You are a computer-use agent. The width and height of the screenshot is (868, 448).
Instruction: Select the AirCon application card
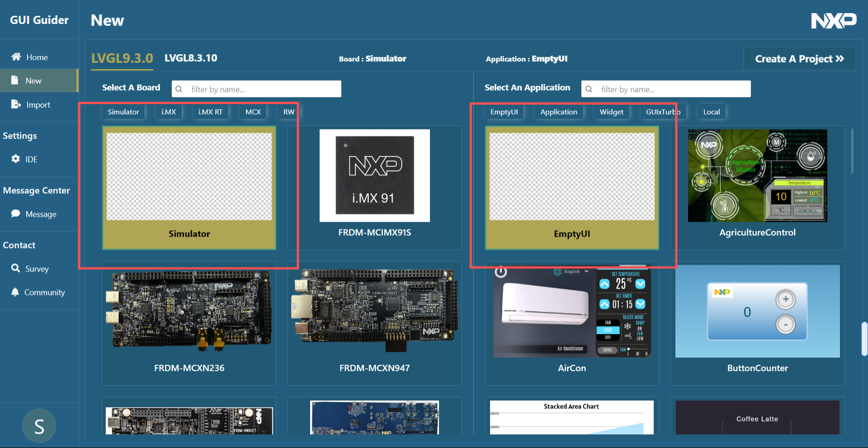point(572,324)
